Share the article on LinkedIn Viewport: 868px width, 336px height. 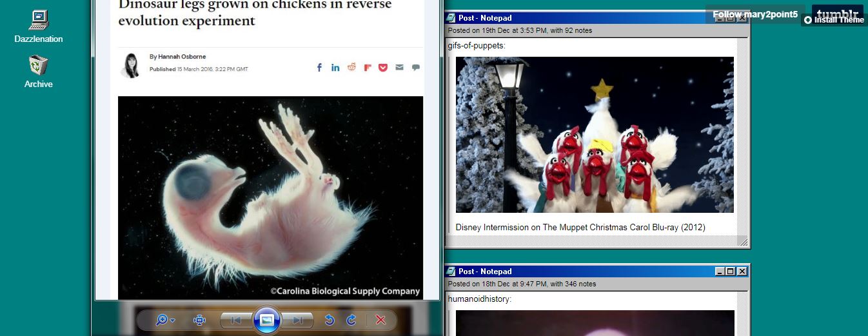click(x=335, y=67)
